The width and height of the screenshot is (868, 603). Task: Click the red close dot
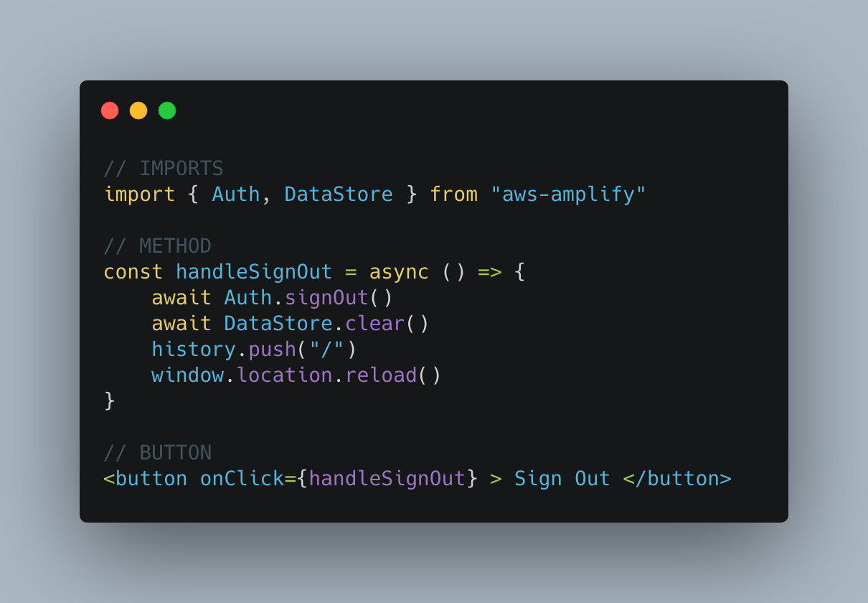(x=110, y=111)
